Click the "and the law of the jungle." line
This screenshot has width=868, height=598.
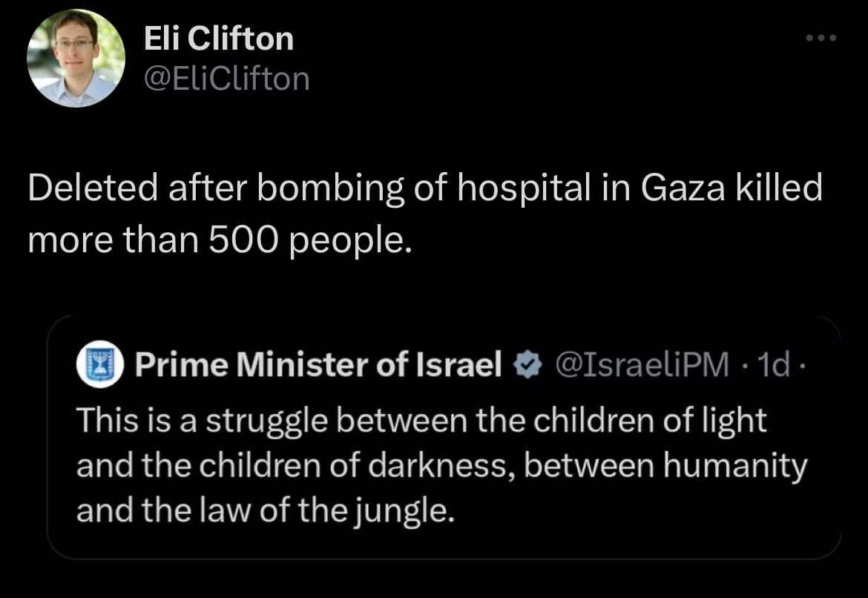pos(264,510)
